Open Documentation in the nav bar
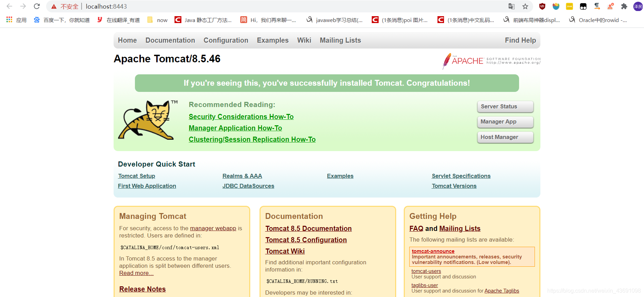The image size is (644, 297). [x=170, y=40]
